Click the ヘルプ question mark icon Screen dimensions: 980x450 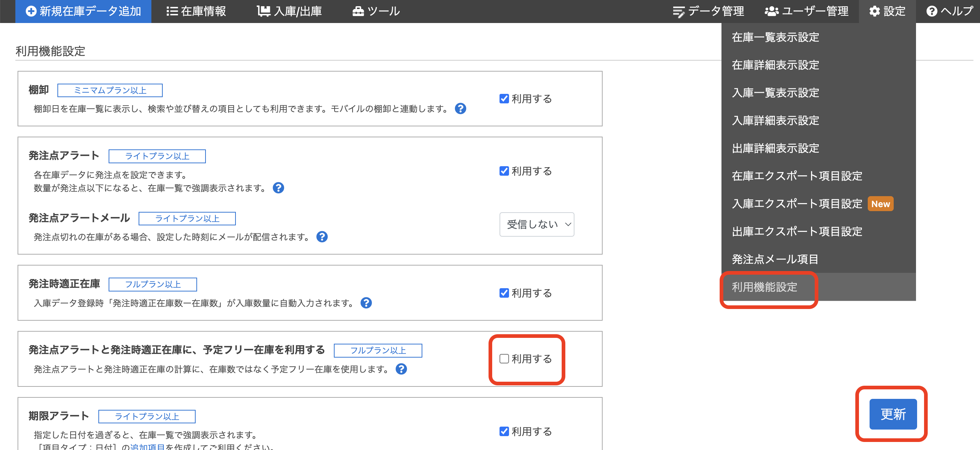[x=932, y=11]
